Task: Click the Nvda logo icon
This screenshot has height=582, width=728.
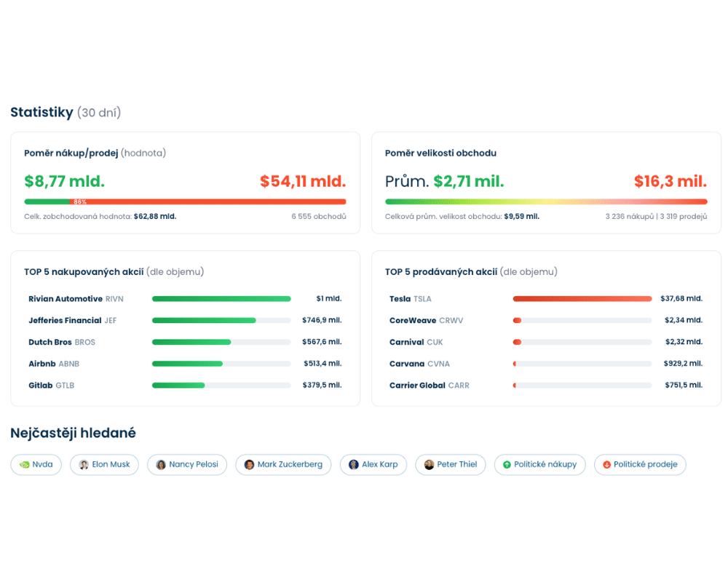Action: (24, 465)
